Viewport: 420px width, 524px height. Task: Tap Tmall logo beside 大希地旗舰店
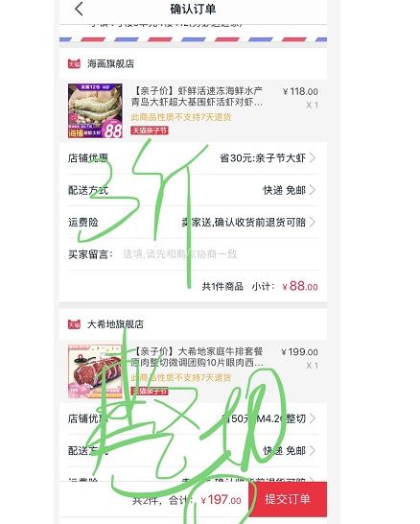coord(74,324)
